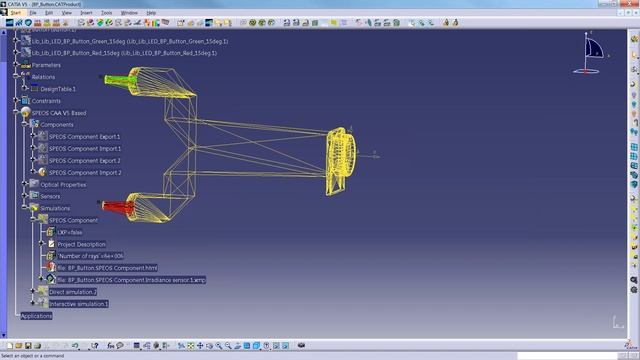Select the Rotate view tool
Image resolution: width=640 pixels, height=360 pixels.
tap(209, 346)
